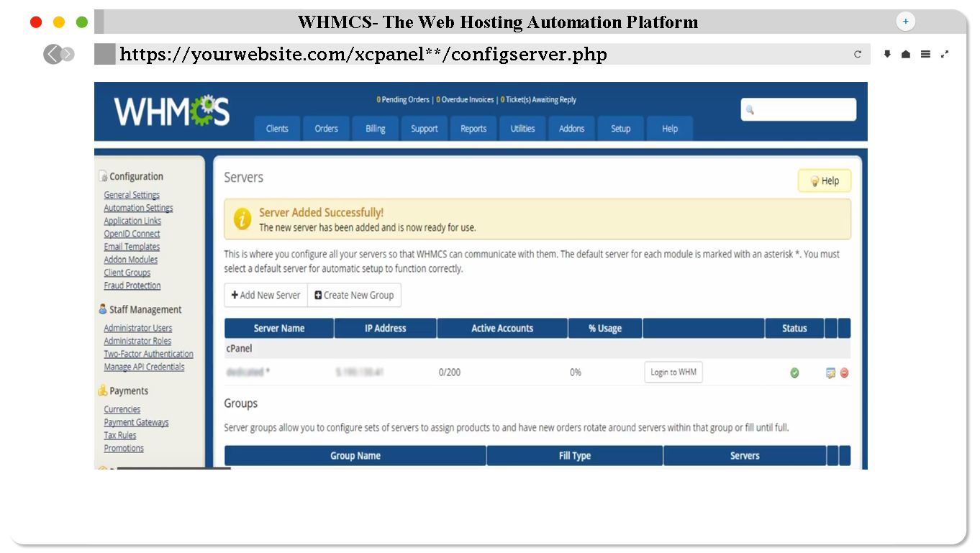
Task: Click the red delete server icon
Action: (x=844, y=373)
